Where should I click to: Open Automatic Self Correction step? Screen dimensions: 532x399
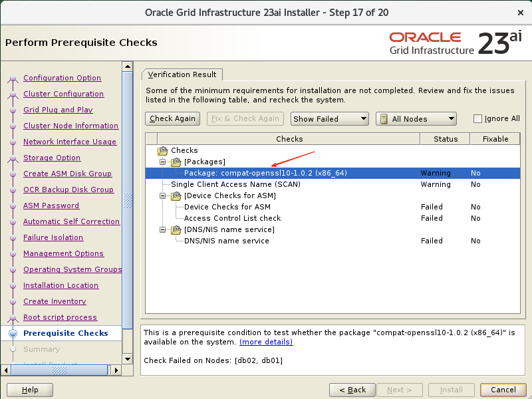pos(71,221)
